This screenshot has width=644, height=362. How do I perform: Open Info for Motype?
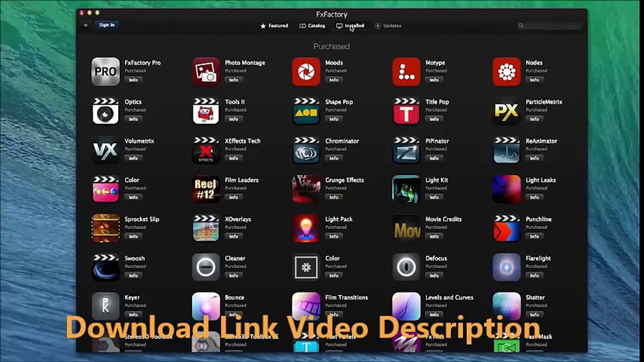[x=434, y=80]
